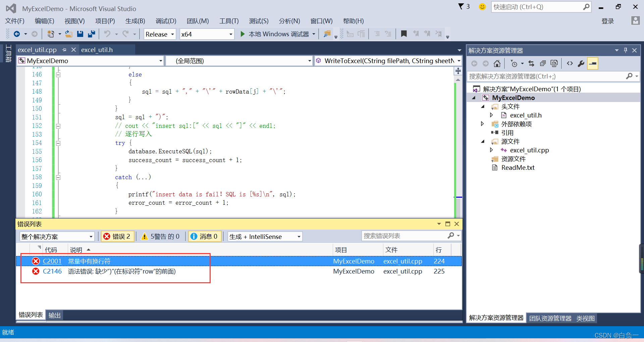Click the Show All Files icon
The height and width of the screenshot is (342, 644).
[554, 63]
